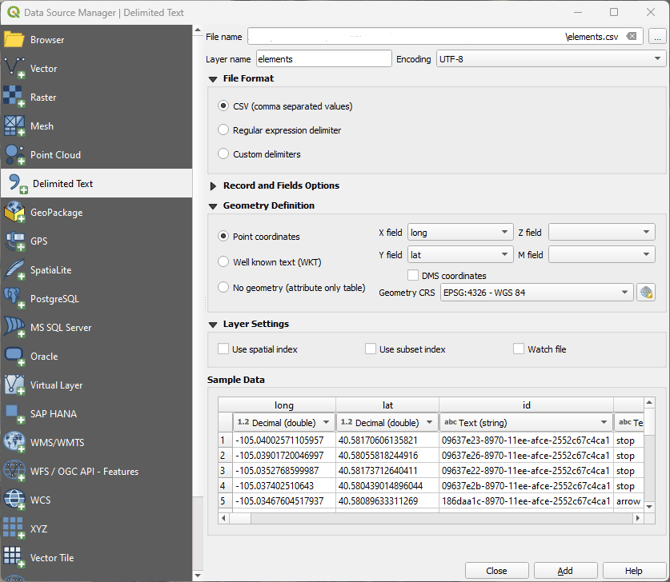Click the sample data horizontal scrollbar

pos(432,518)
